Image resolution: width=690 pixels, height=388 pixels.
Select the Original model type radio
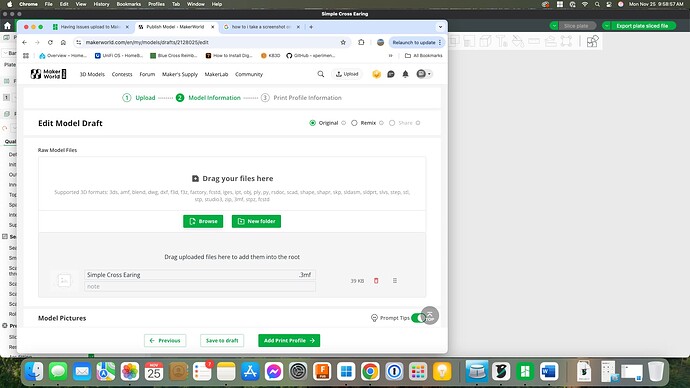(x=312, y=123)
